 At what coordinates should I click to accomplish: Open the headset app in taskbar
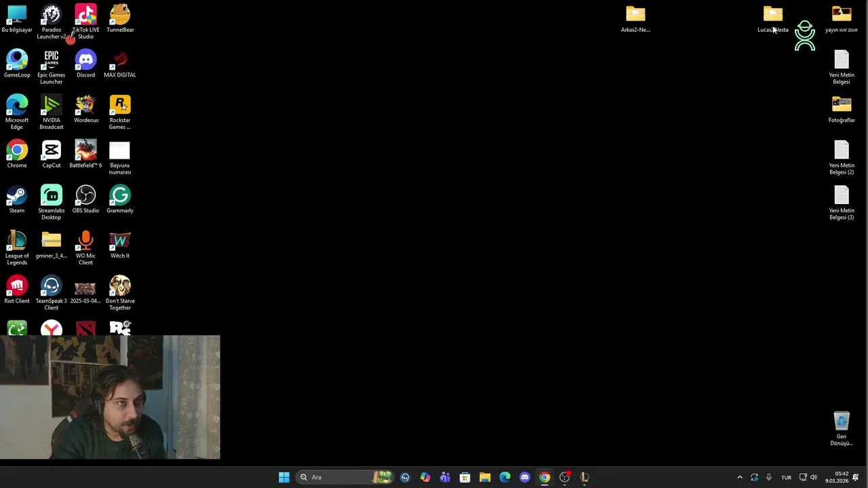tap(405, 477)
